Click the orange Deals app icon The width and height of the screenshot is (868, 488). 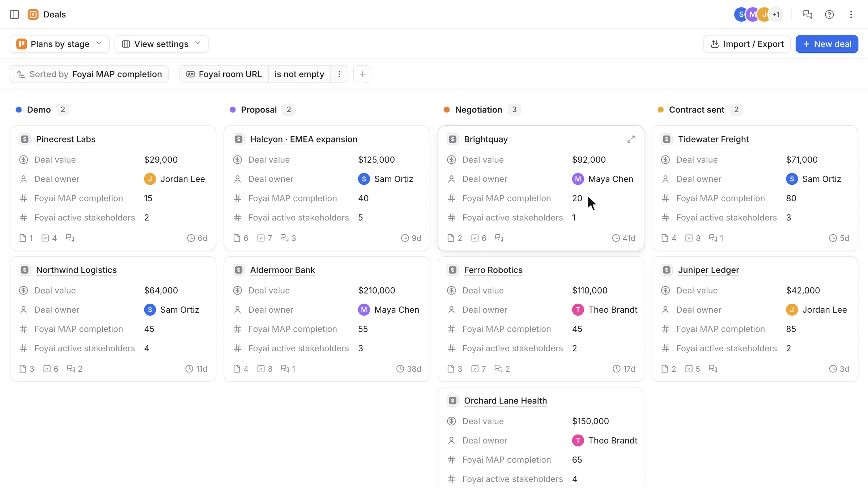(33, 14)
